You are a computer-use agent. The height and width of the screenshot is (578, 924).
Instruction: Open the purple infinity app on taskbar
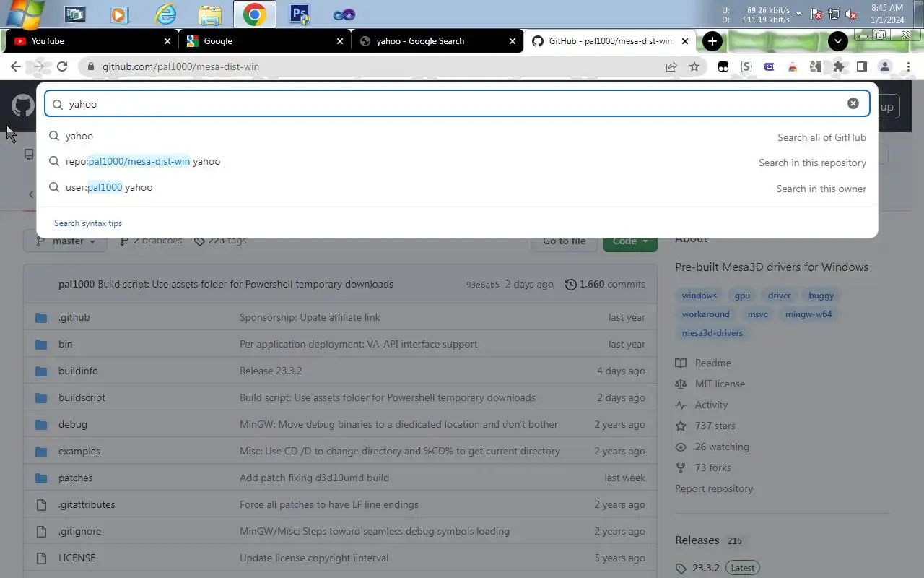[x=344, y=14]
